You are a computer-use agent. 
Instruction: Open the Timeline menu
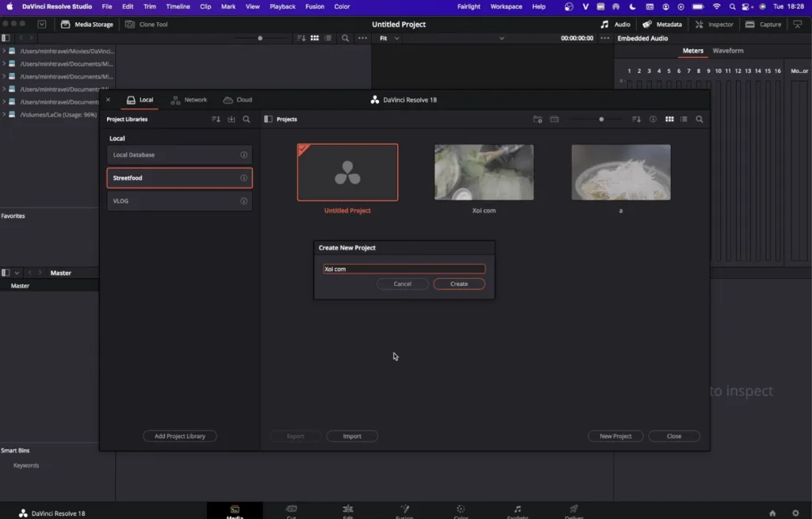178,6
